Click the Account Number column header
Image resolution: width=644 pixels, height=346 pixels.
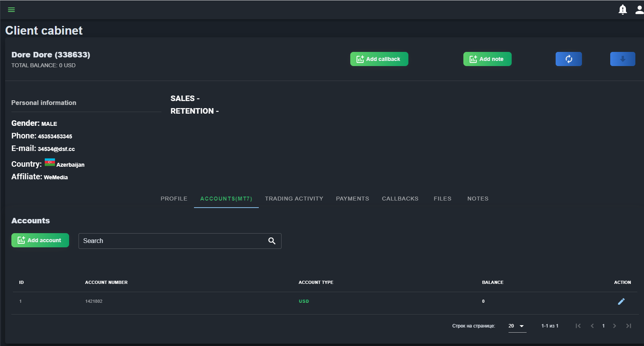click(x=106, y=282)
